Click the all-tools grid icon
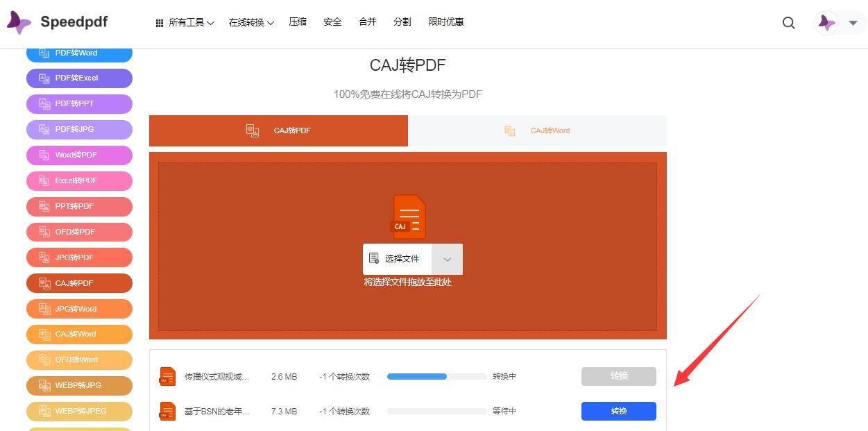Image resolution: width=868 pixels, height=431 pixels. point(160,23)
